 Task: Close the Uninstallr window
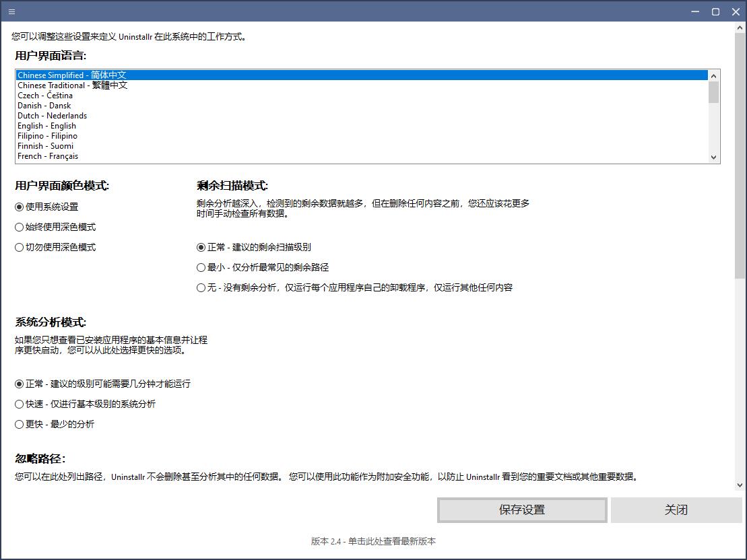736,11
